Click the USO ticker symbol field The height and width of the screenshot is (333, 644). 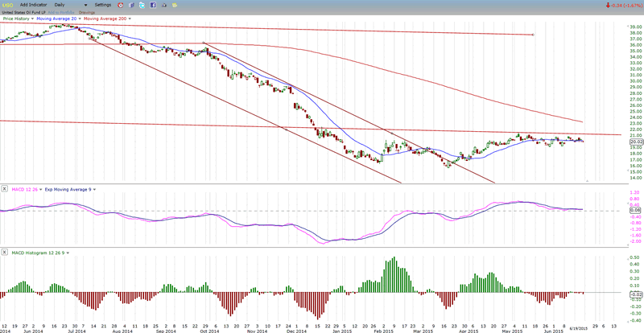[x=8, y=5]
